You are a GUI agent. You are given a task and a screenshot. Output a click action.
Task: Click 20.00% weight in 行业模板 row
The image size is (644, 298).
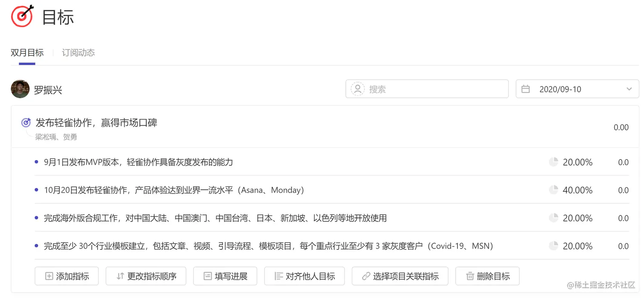click(578, 246)
